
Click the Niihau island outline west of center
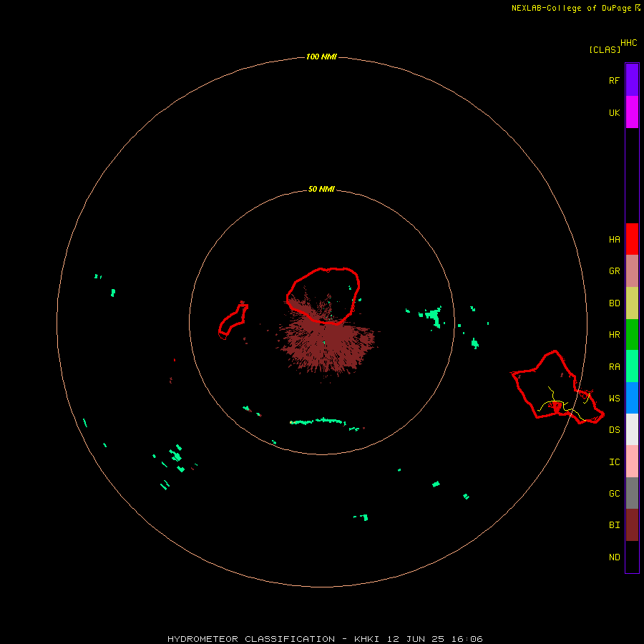233,321
